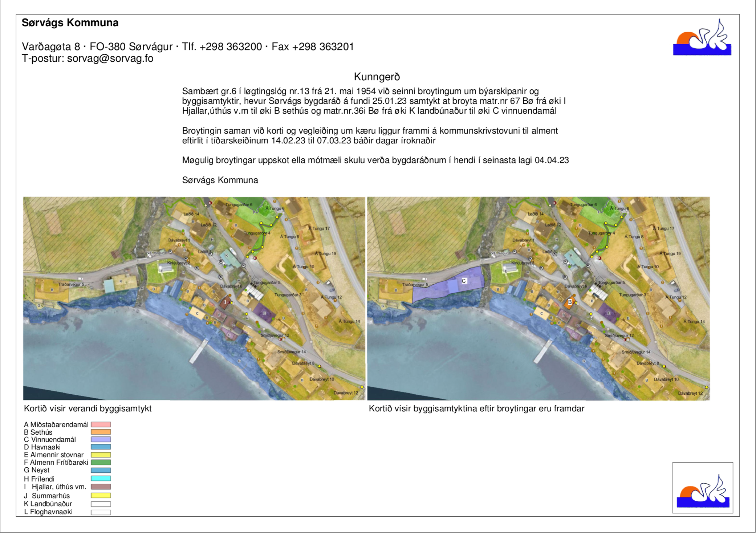Image resolution: width=756 pixels, height=533 pixels.
Task: Click the swan logo at bottom right
Action: (703, 487)
